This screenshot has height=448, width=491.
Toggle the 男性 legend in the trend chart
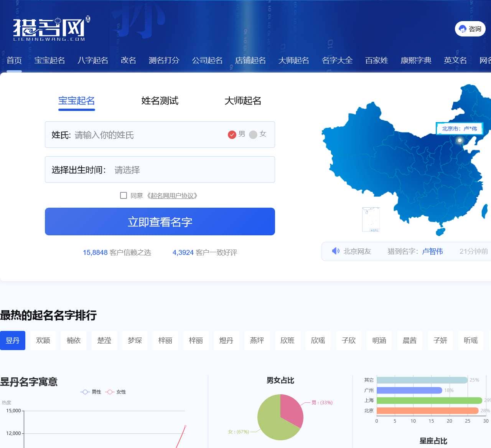(x=91, y=392)
